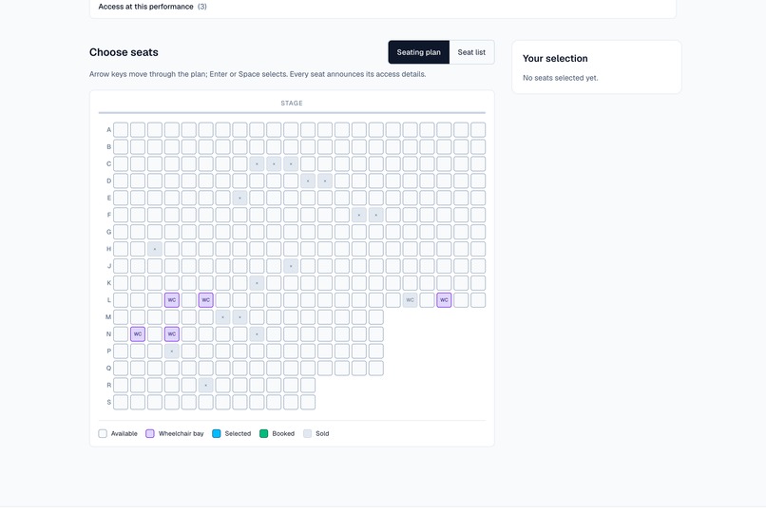Click the 'Choose seats' heading

tap(124, 52)
